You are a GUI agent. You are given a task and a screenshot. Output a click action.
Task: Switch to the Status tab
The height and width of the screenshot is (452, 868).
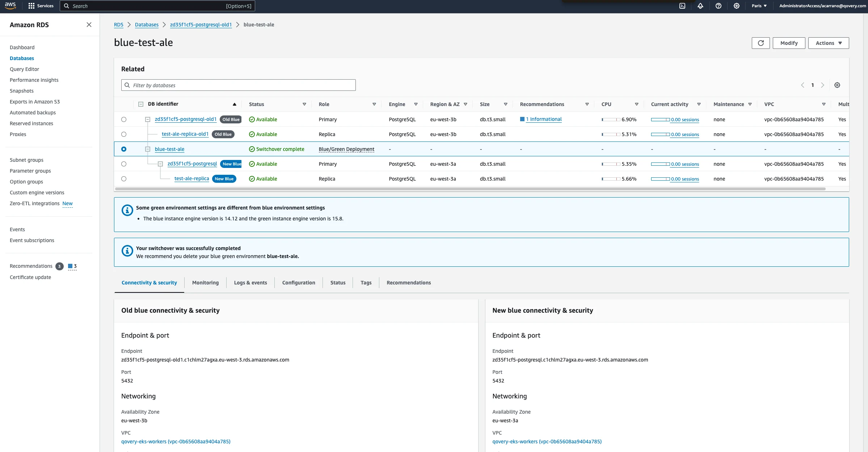[x=338, y=283]
